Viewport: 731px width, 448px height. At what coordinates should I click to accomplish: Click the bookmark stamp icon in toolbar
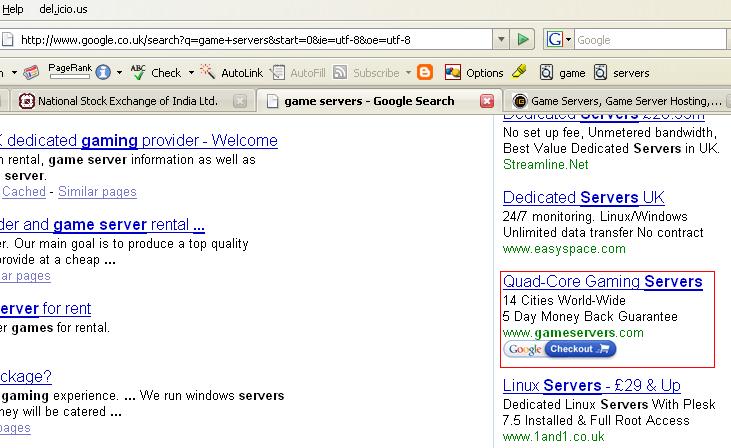point(31,72)
